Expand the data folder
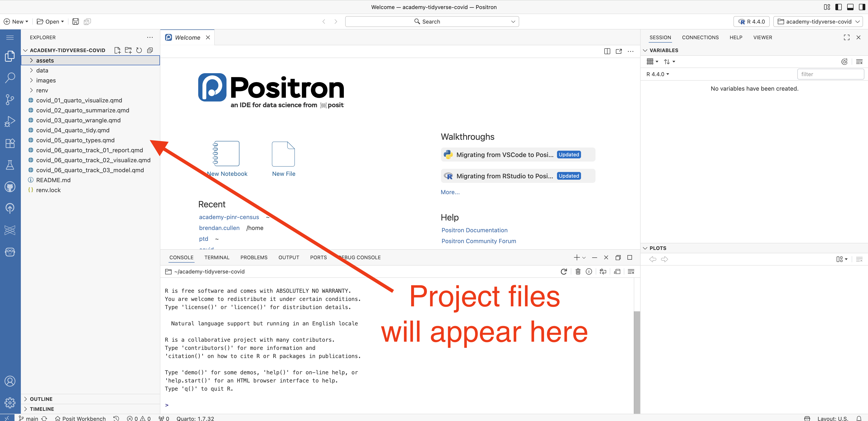 (x=42, y=70)
